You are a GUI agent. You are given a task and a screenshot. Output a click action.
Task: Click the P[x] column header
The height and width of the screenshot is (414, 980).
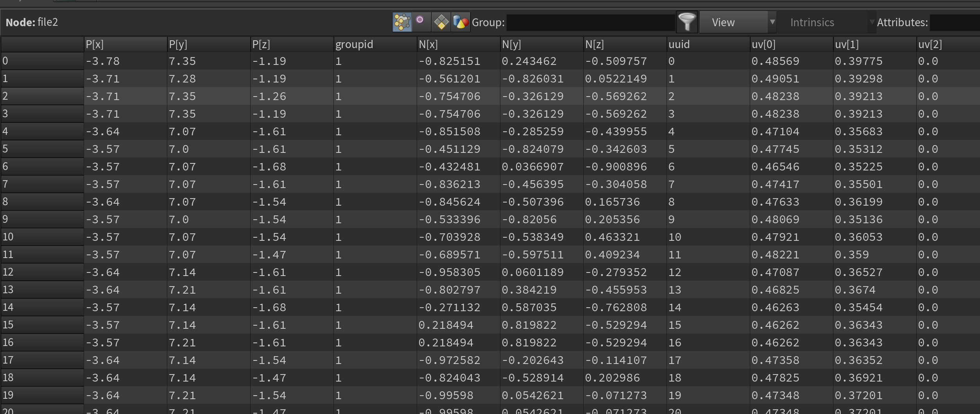(125, 44)
